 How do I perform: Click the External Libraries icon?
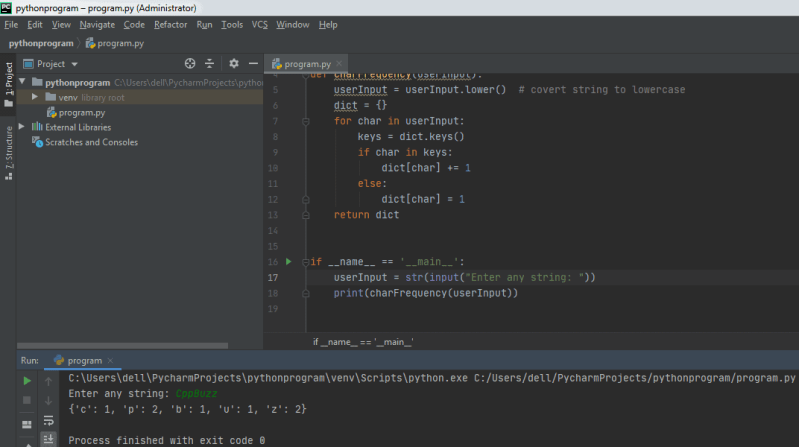coord(37,127)
